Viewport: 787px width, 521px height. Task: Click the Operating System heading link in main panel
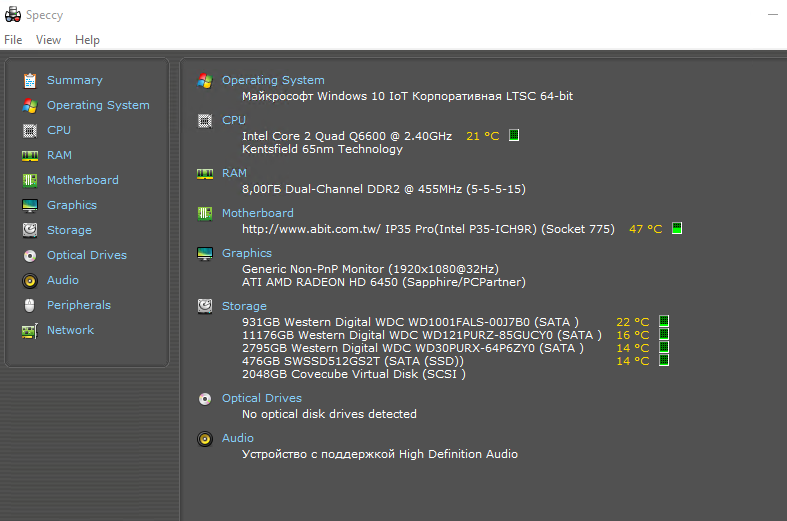(273, 80)
